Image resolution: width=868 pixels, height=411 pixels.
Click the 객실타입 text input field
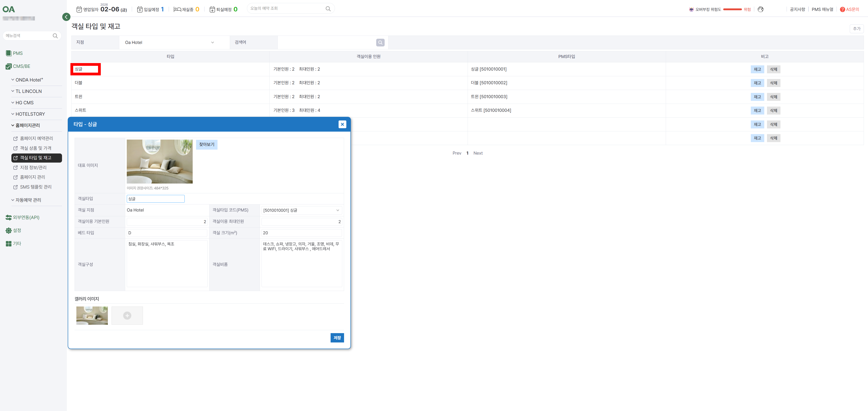[x=155, y=199]
